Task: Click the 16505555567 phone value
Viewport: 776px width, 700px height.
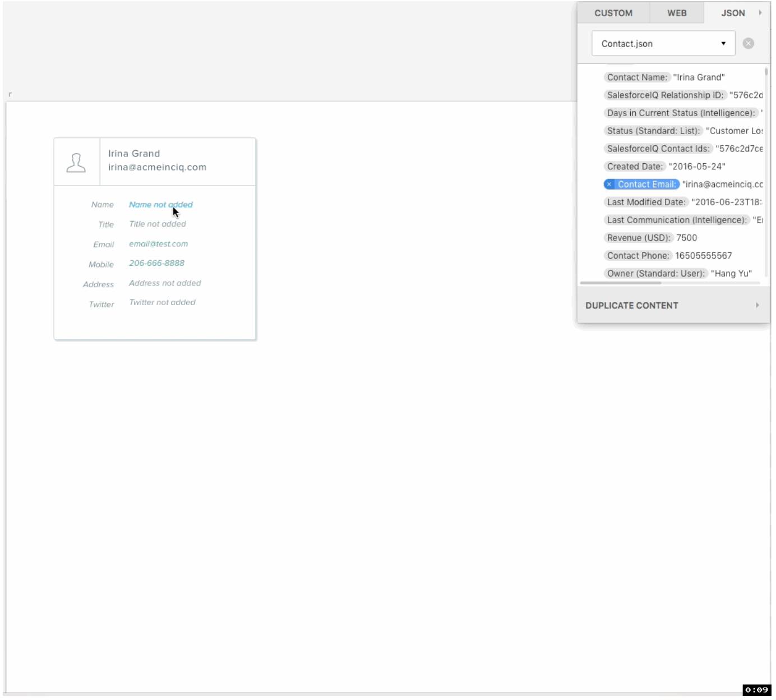Action: point(704,256)
